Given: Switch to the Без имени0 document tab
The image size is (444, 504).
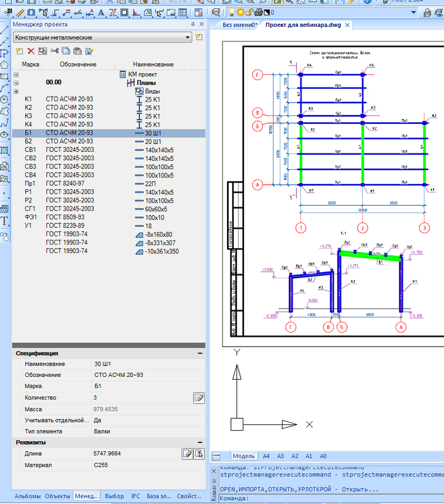Looking at the screenshot, I should 240,25.
